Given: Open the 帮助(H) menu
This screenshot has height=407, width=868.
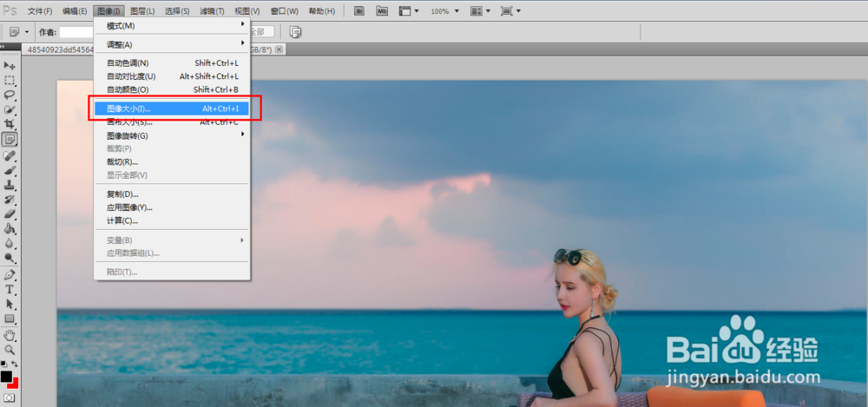Looking at the screenshot, I should (x=322, y=11).
